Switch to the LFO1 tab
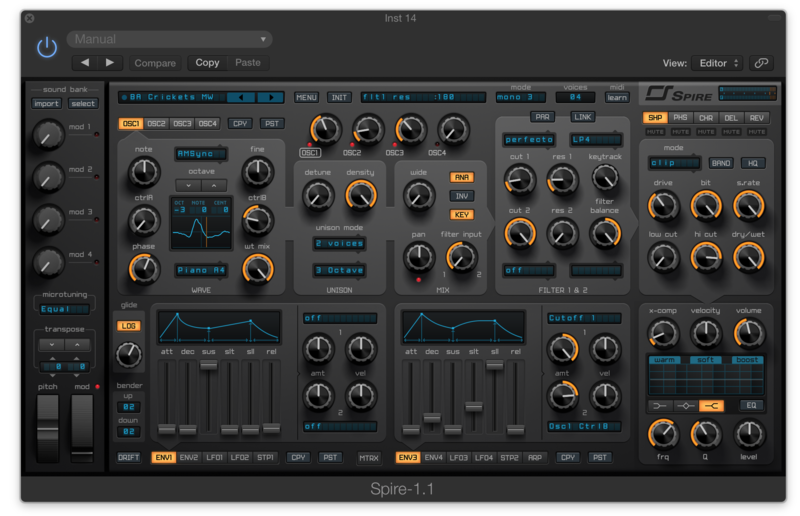This screenshot has width=800, height=516. pyautogui.click(x=214, y=457)
